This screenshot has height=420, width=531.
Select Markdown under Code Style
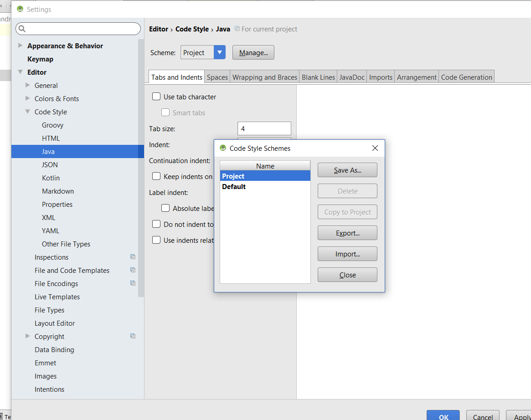pos(58,191)
